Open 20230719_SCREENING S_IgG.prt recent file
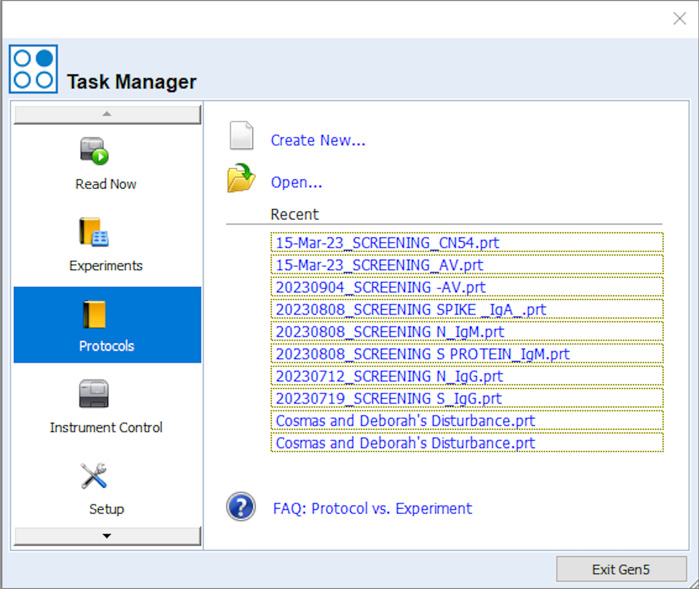The image size is (699, 589). click(x=467, y=398)
